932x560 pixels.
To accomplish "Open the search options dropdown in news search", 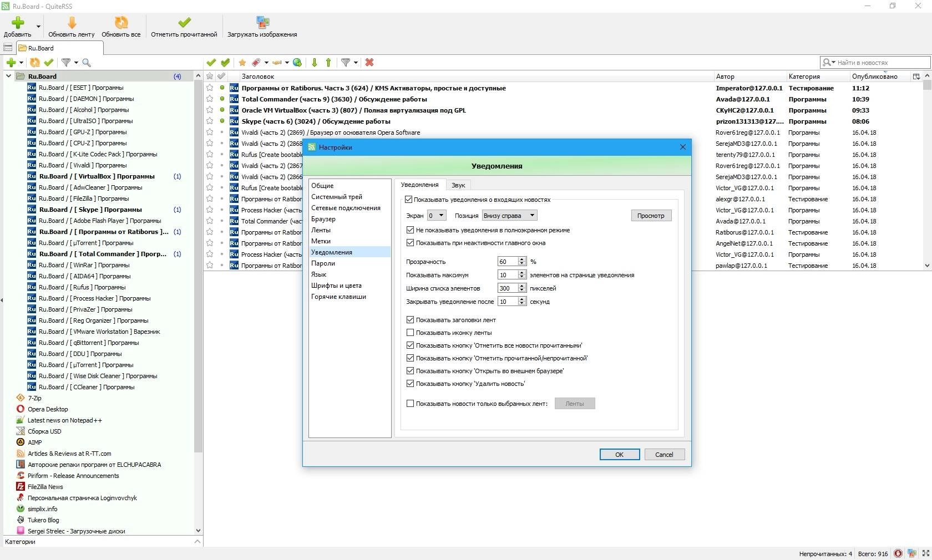I will pyautogui.click(x=829, y=63).
